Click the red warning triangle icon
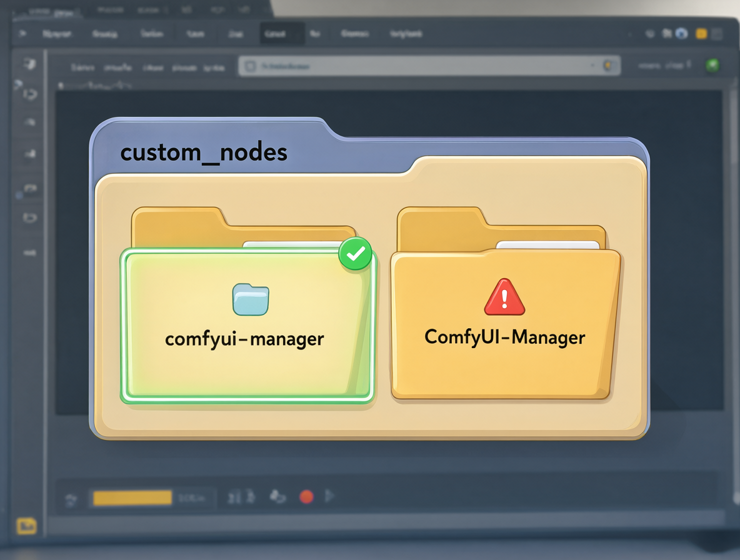Screen dimensions: 740x560 (504, 297)
